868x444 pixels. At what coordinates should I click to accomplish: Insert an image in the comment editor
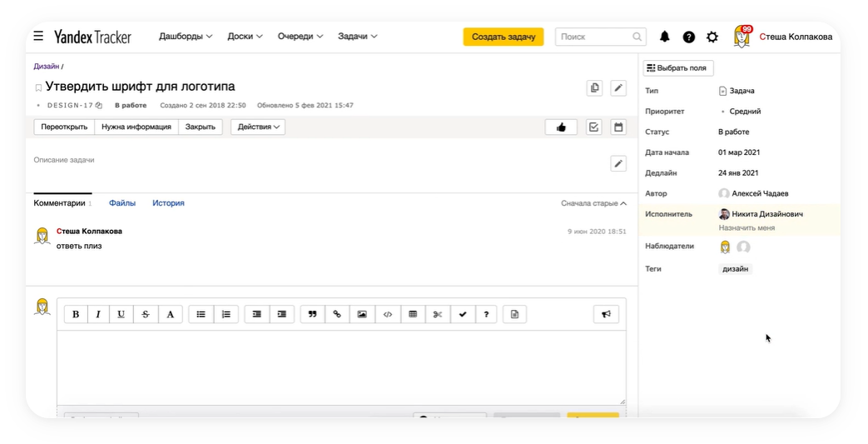coord(362,314)
